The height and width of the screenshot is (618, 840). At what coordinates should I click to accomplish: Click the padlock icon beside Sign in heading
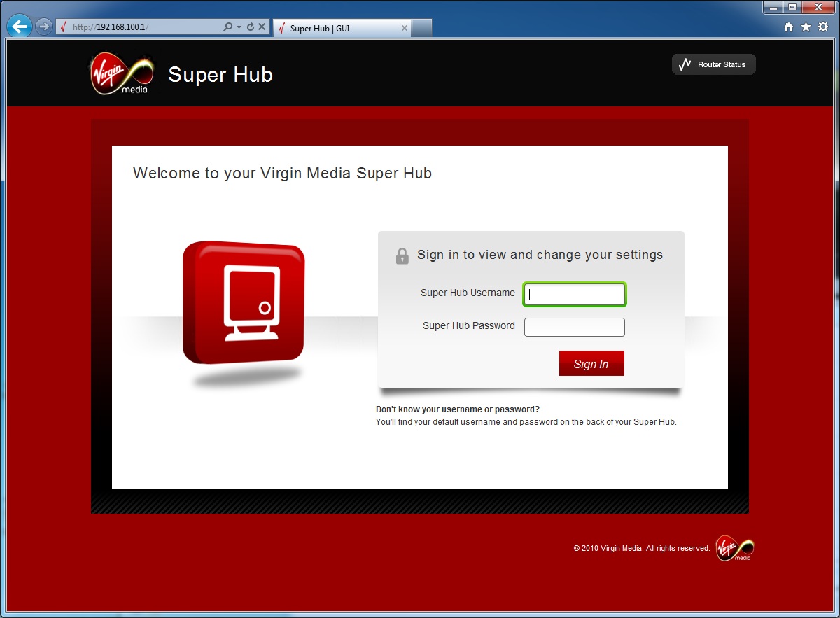[x=402, y=255]
